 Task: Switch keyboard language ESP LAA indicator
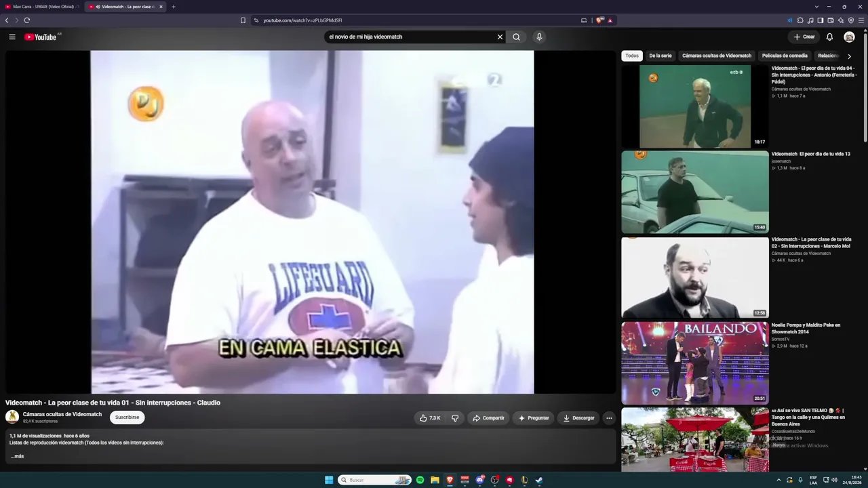(813, 480)
